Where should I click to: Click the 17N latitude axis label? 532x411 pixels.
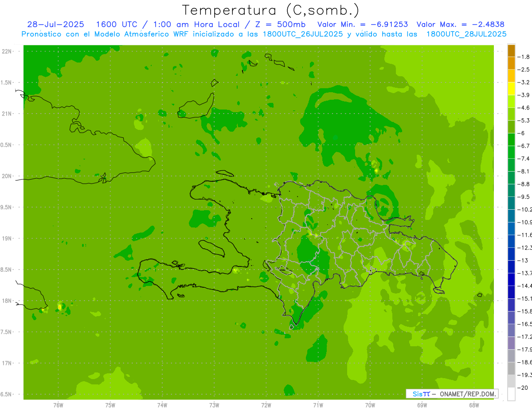(8, 363)
